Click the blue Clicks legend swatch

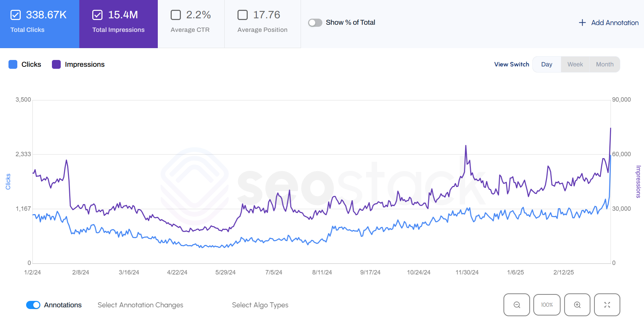point(13,64)
